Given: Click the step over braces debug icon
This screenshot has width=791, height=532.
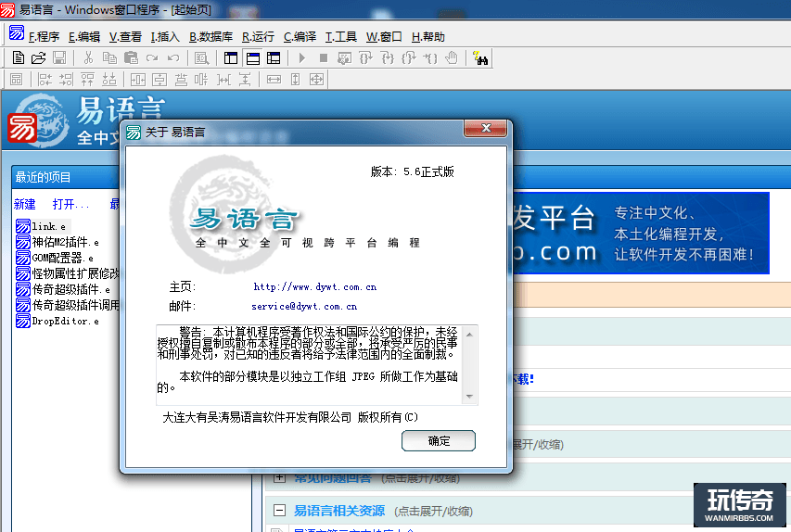Looking at the screenshot, I should 365,58.
